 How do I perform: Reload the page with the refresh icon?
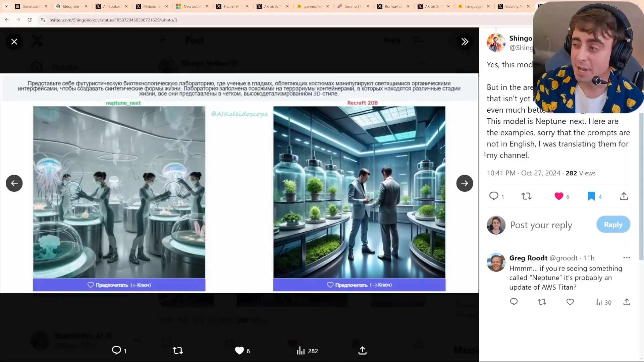(x=30, y=20)
